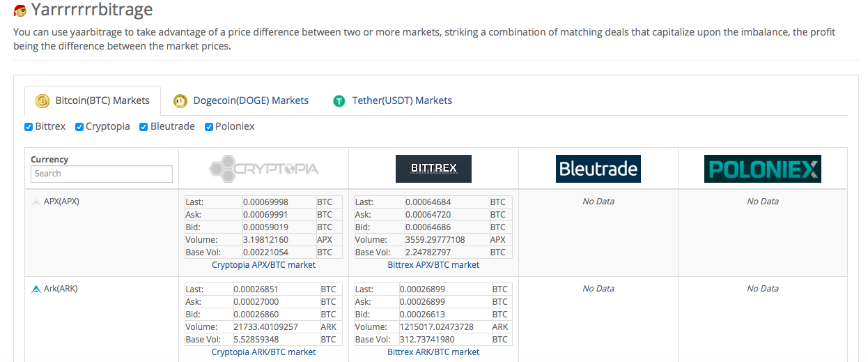Click the Ark coin icon in currency column
The image size is (868, 362).
(x=36, y=289)
